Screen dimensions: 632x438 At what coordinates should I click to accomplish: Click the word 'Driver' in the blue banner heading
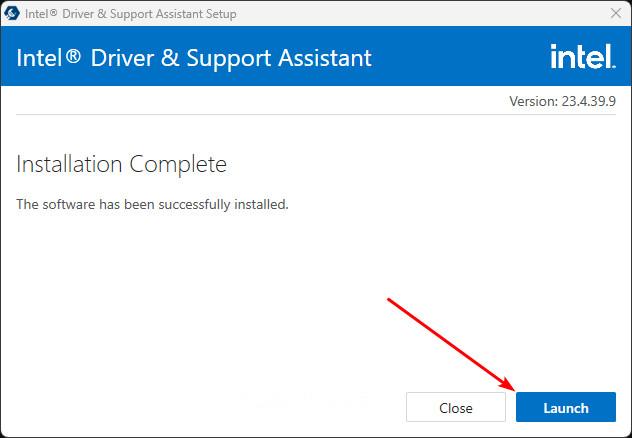(x=122, y=58)
